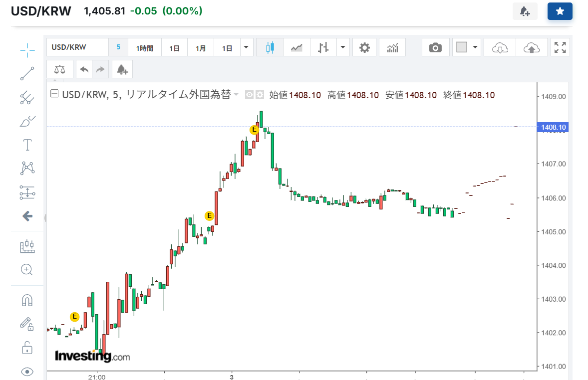Pick the brush drawing tool
The height and width of the screenshot is (380, 588).
pos(27,121)
